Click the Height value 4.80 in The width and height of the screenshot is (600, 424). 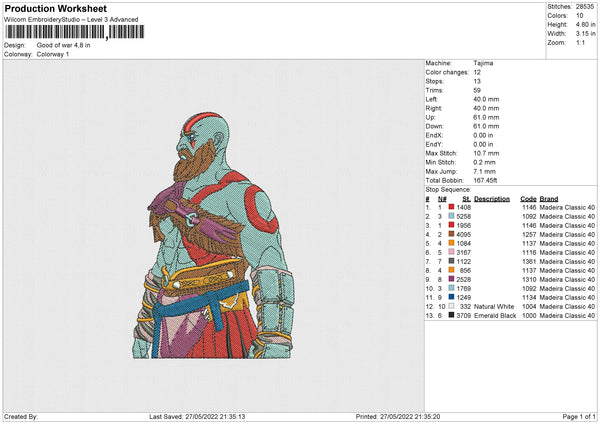586,24
